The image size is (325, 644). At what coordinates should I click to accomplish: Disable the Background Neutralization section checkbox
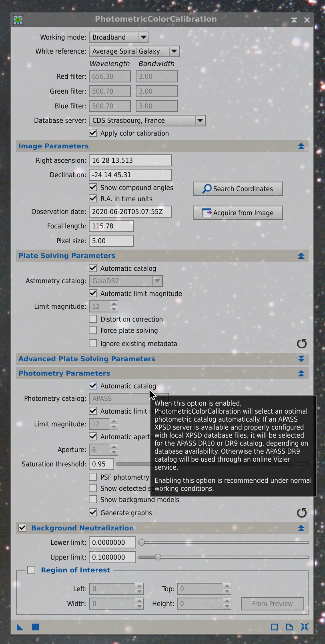[22, 528]
